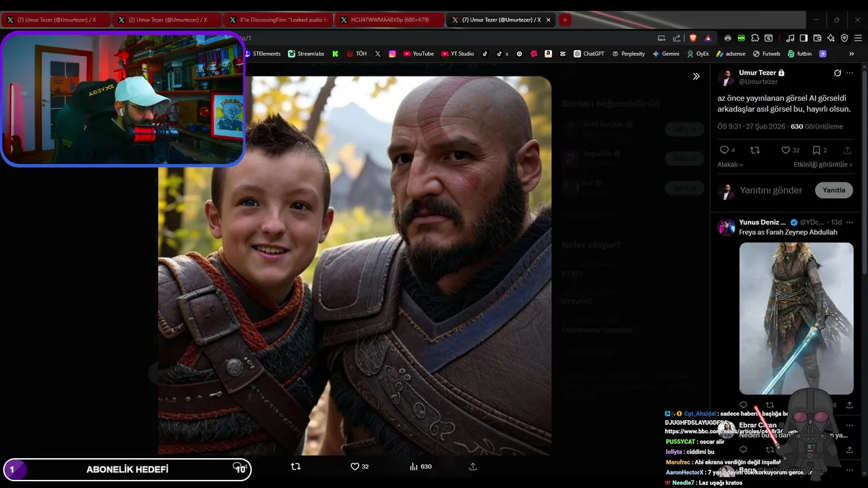This screenshot has height=488, width=868.
Task: Open the Futweb bookmark
Action: coord(766,54)
